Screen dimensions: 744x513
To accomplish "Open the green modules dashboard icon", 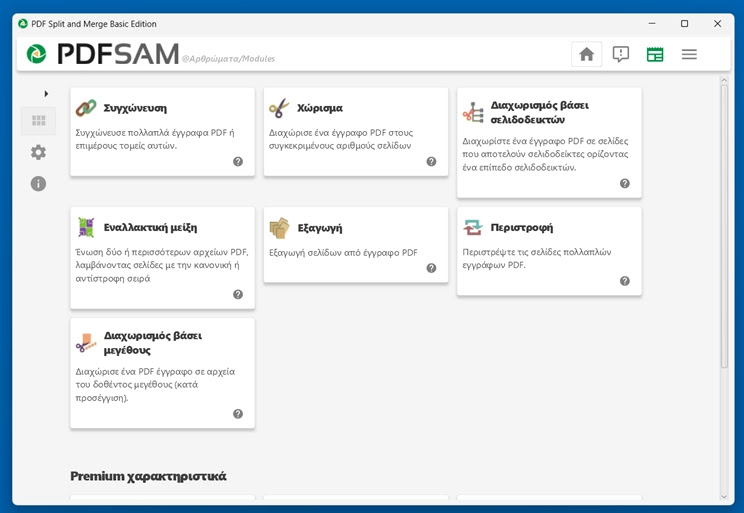I will click(x=655, y=54).
